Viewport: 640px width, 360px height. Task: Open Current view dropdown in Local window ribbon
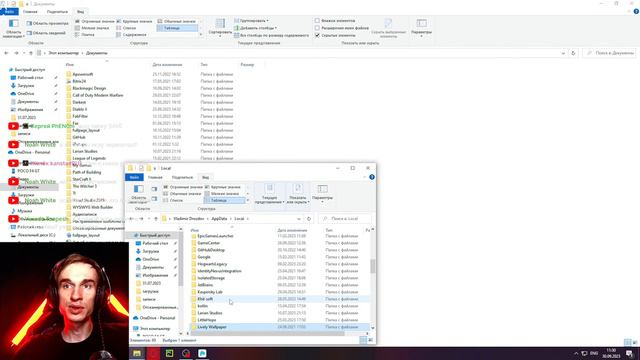tap(269, 194)
